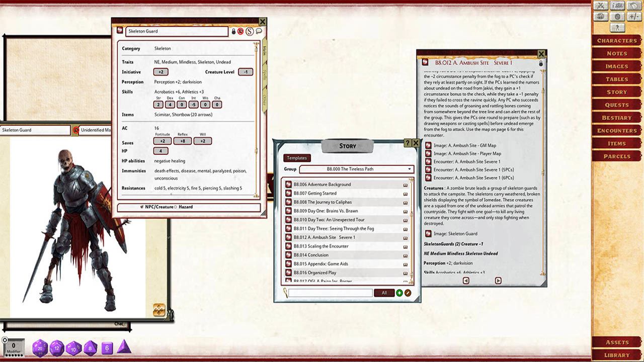Open the Image: Skeleton Guard link icon
Viewport: 644px width, 362px height.
click(428, 233)
